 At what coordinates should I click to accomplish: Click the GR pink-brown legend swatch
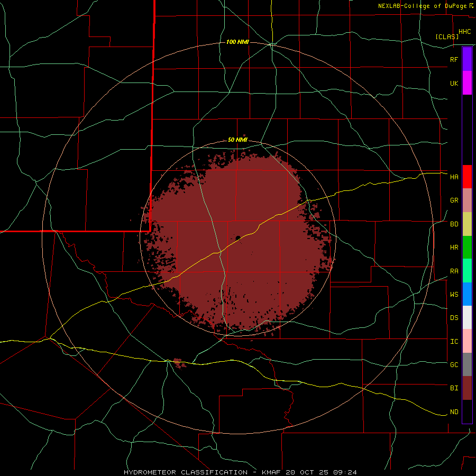[467, 200]
